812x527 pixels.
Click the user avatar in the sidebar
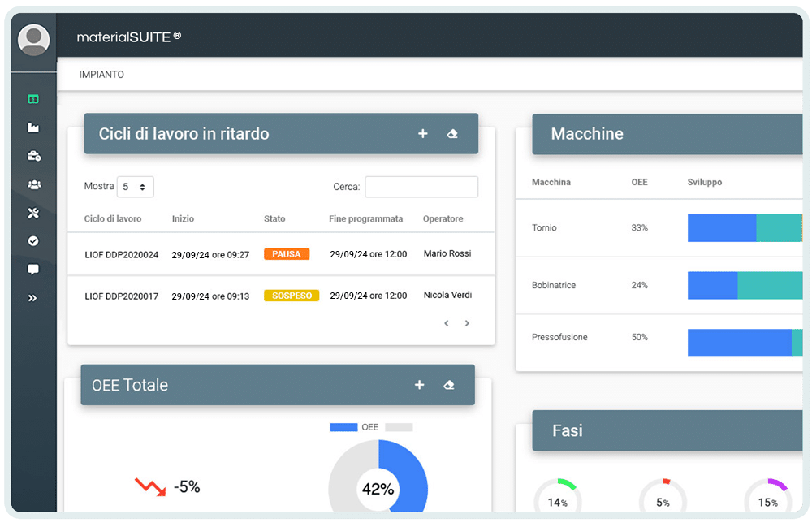coord(33,39)
